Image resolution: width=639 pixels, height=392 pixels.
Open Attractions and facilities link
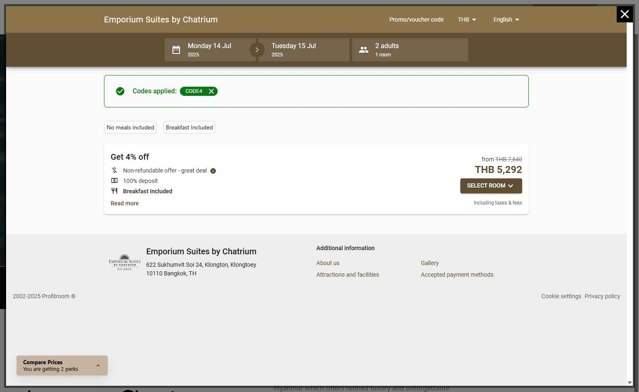(348, 275)
